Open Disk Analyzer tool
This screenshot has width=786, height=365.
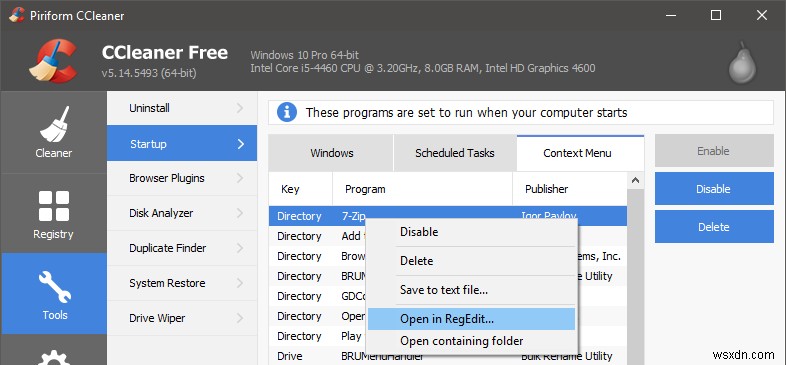click(x=181, y=213)
